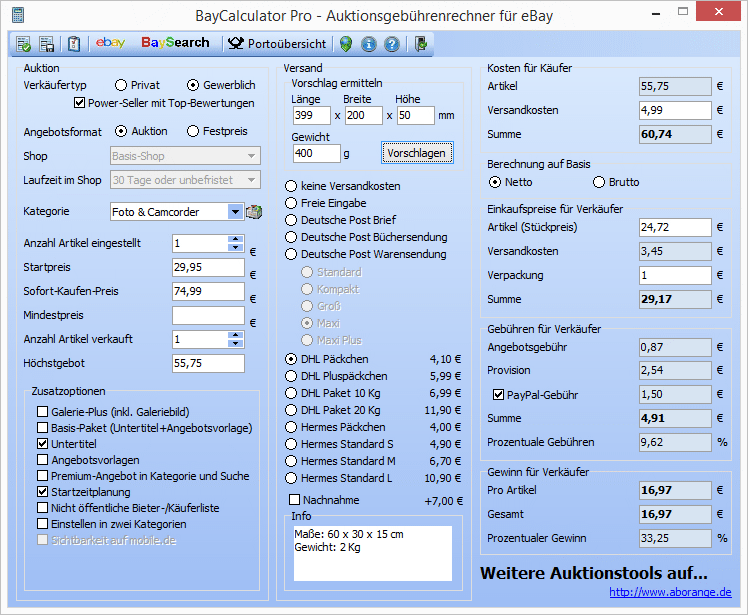Click buyer Versandkosten field showing 4,99
This screenshot has width=748, height=615.
click(675, 110)
